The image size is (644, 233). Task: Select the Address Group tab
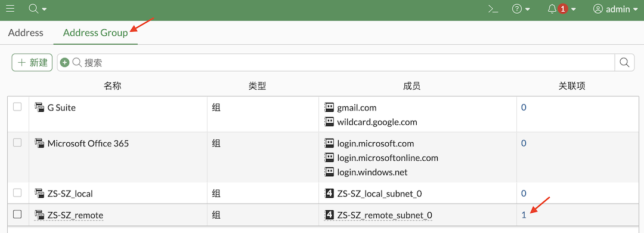95,33
